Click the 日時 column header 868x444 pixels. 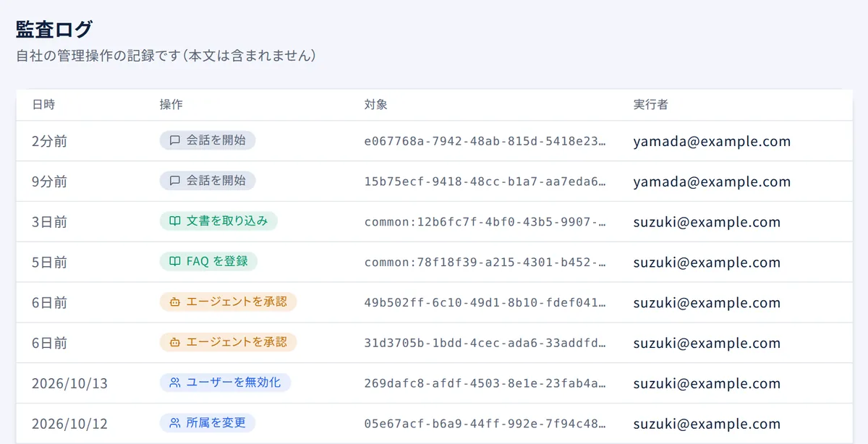[43, 105]
